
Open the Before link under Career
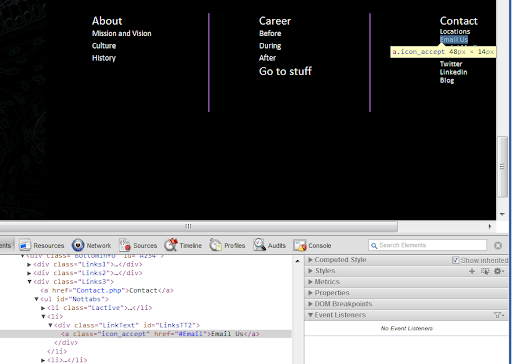(270, 33)
